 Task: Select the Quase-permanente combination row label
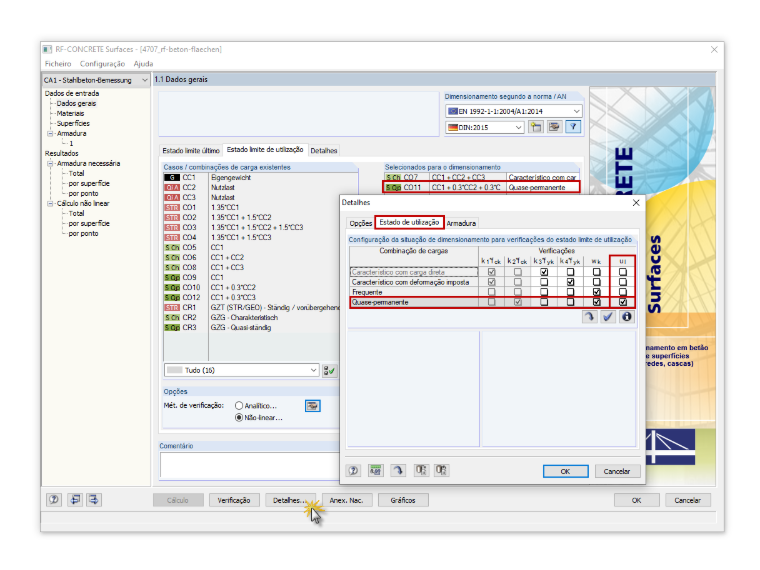380,302
